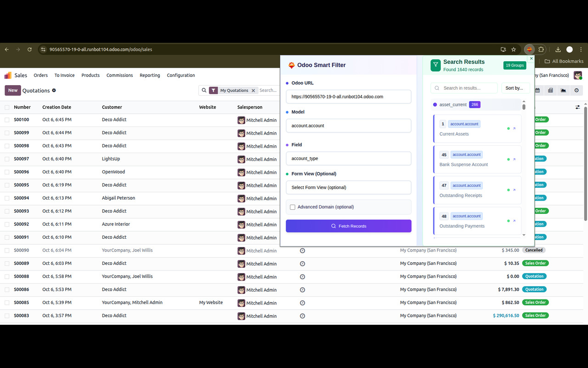Click the browser address bar URL
588x368 pixels.
101,49
